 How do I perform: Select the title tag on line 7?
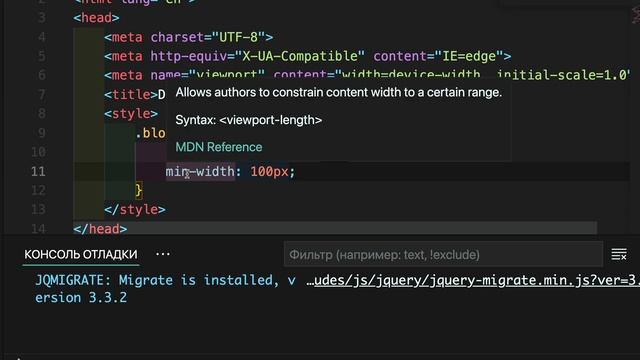pyautogui.click(x=135, y=95)
